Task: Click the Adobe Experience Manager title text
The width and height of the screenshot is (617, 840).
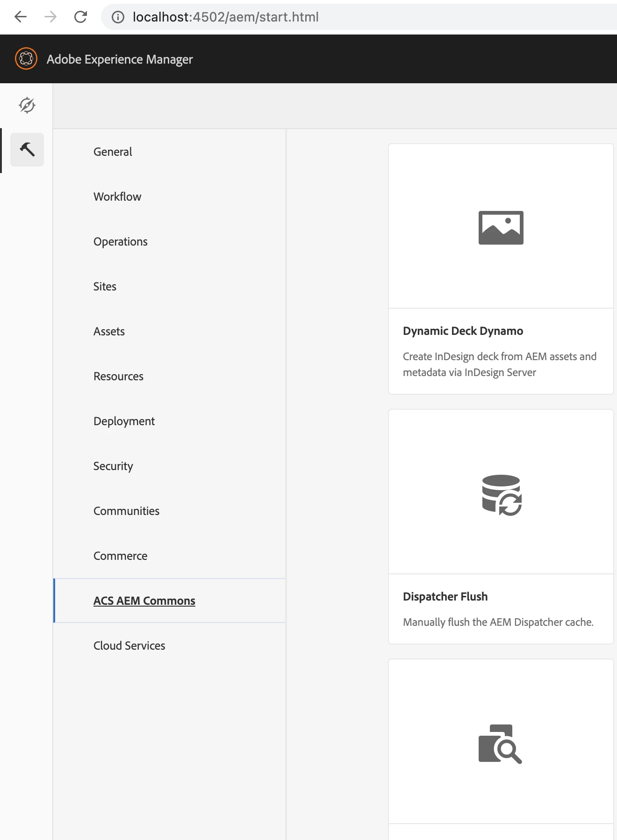Action: coord(120,59)
